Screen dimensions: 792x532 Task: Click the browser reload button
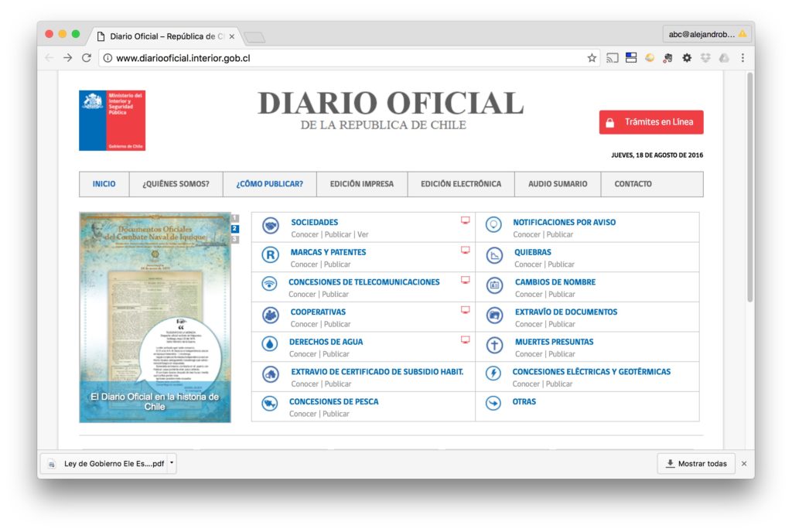[x=87, y=58]
